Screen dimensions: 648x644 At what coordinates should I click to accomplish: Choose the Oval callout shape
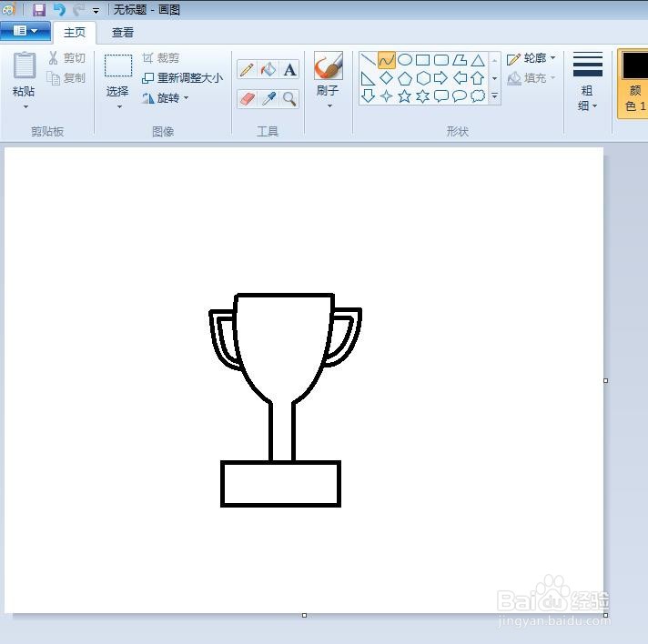point(460,96)
